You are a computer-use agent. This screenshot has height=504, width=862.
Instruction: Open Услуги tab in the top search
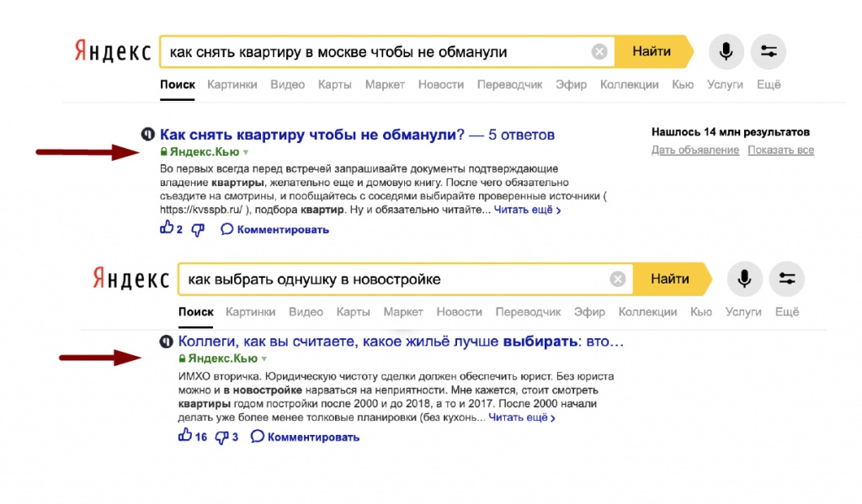[725, 85]
